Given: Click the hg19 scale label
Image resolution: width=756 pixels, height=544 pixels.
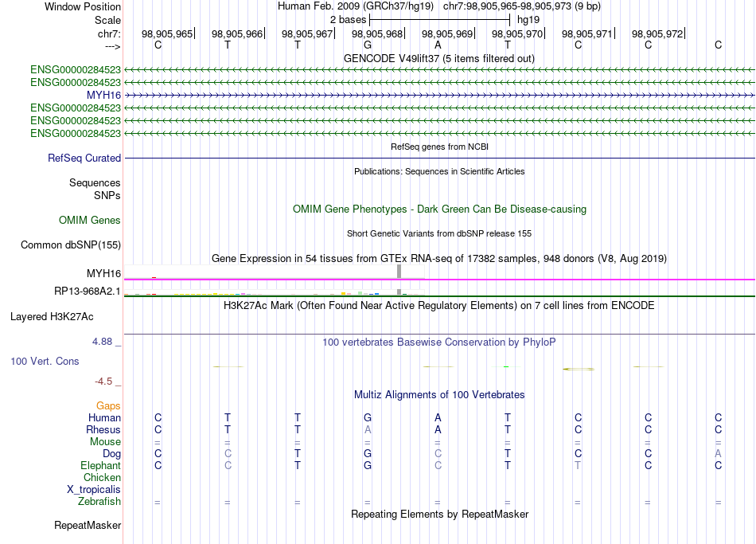Looking at the screenshot, I should click(528, 20).
